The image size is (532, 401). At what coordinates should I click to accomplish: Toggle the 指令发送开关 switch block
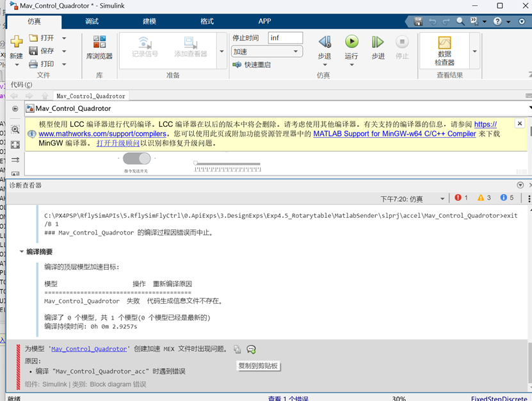pos(136,159)
